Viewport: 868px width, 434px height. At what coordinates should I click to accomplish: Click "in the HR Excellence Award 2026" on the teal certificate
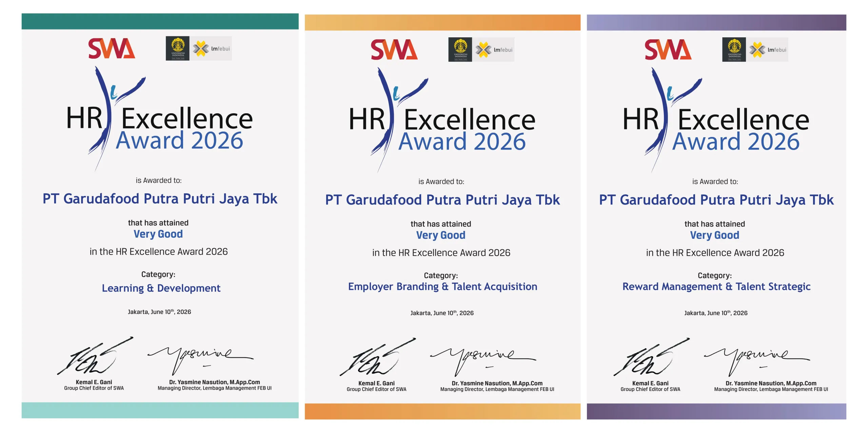[x=159, y=252]
